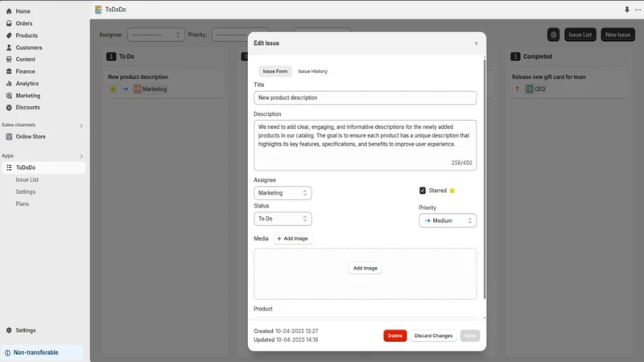The width and height of the screenshot is (644, 362).
Task: Click the blue arrow priority icon on To Do card
Action: pos(126,89)
